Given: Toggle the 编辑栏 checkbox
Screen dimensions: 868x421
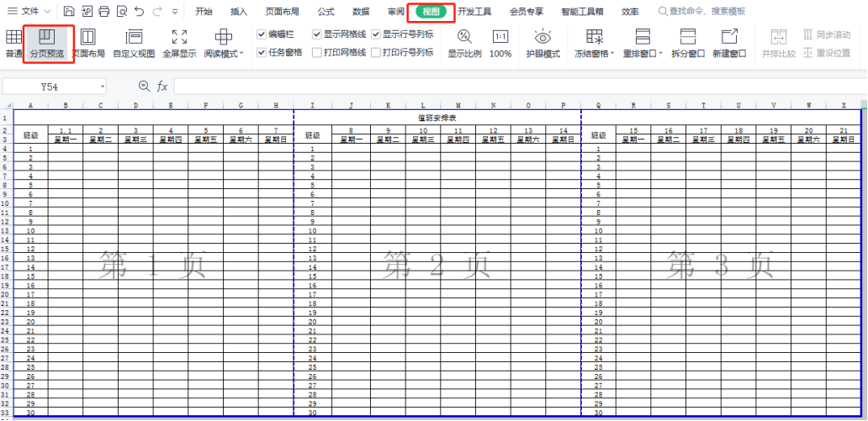Looking at the screenshot, I should click(x=262, y=34).
